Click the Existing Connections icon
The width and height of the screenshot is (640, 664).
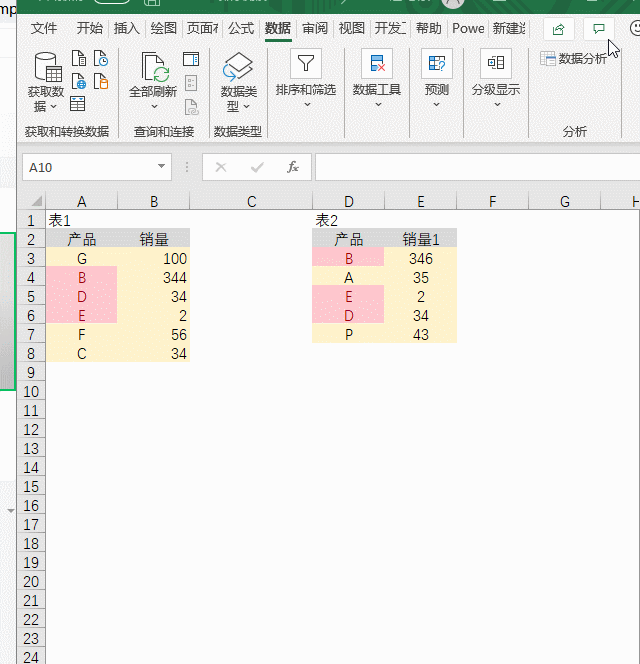point(101,81)
